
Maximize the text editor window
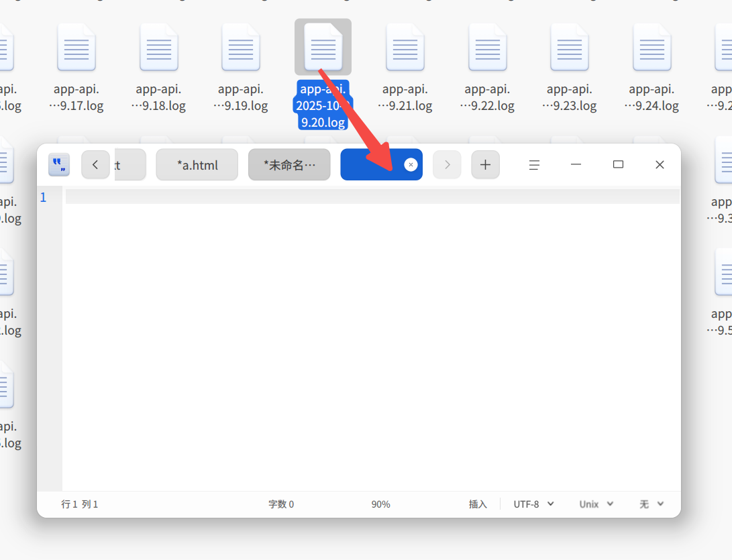pyautogui.click(x=618, y=165)
